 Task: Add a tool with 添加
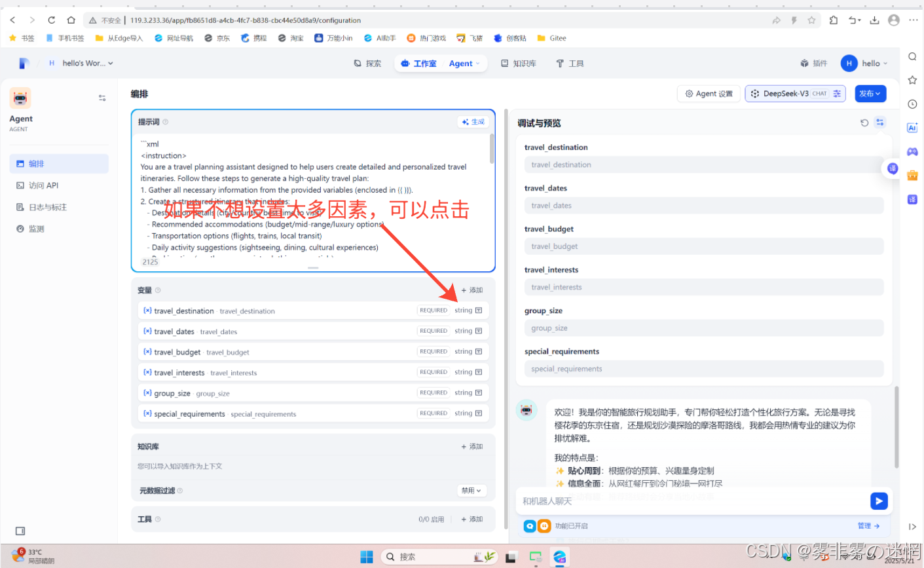[472, 520]
